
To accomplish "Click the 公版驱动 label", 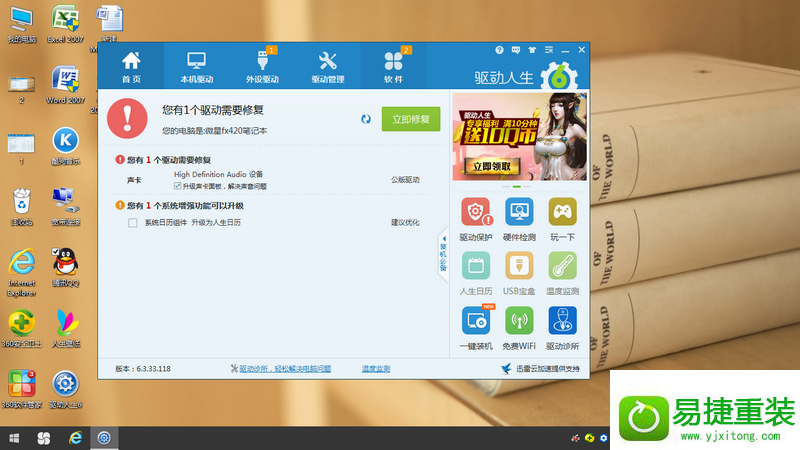I will 405,180.
